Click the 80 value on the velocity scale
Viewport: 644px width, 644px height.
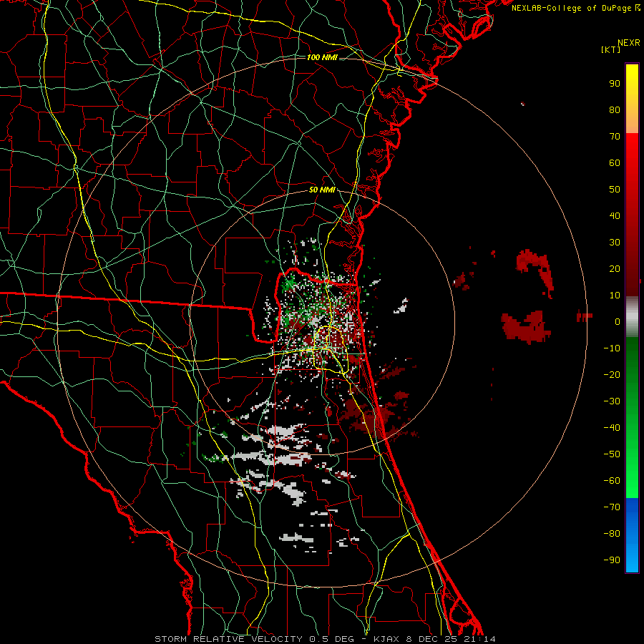615,110
